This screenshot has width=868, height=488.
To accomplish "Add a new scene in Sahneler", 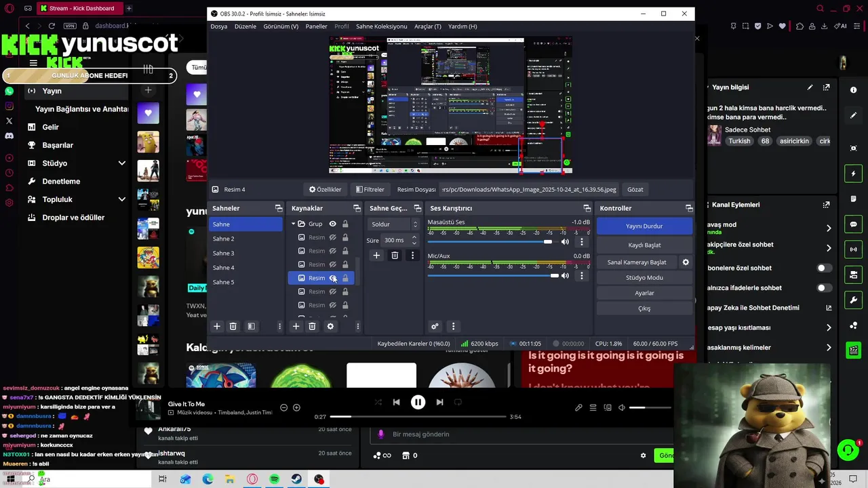I will [217, 326].
